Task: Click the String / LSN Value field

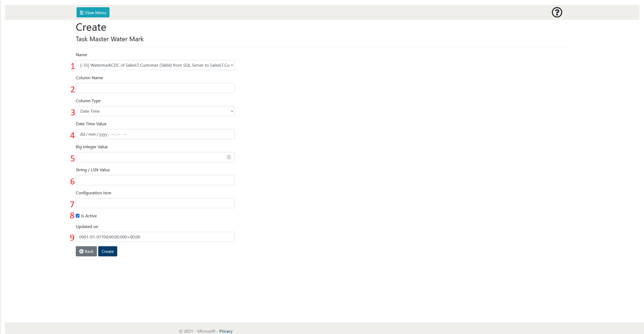Action: pos(155,180)
